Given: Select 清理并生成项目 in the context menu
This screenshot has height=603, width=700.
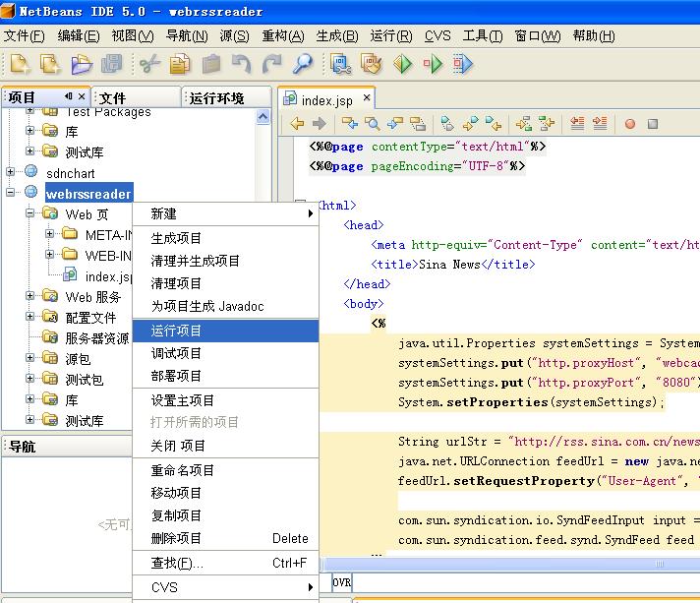Looking at the screenshot, I should 225,261.
